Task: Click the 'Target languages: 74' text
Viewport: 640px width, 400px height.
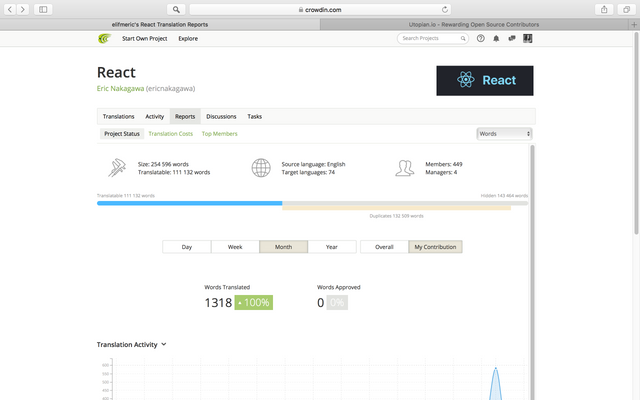Action: 308,172
